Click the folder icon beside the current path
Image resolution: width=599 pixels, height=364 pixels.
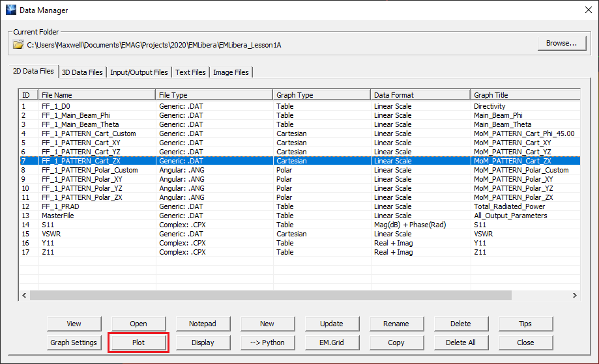point(19,45)
